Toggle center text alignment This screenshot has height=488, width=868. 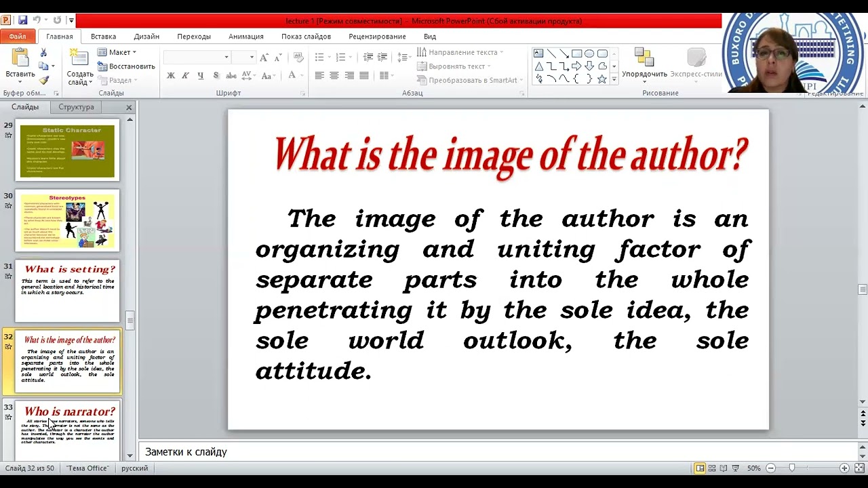[x=334, y=75]
